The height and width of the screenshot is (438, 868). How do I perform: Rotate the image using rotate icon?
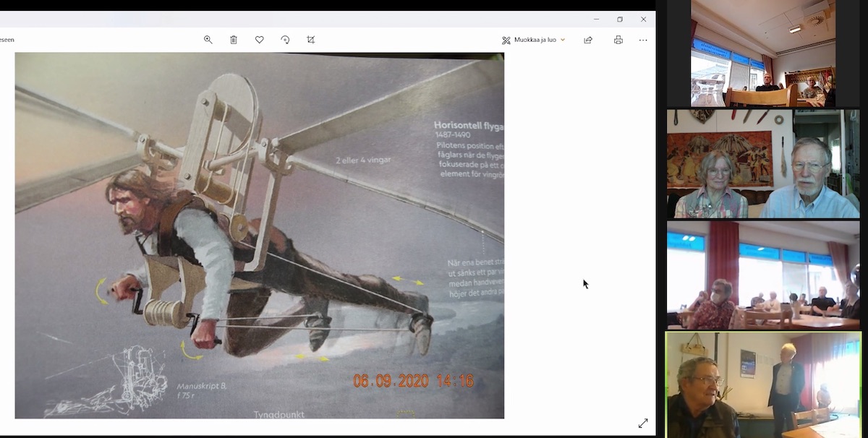click(x=285, y=40)
